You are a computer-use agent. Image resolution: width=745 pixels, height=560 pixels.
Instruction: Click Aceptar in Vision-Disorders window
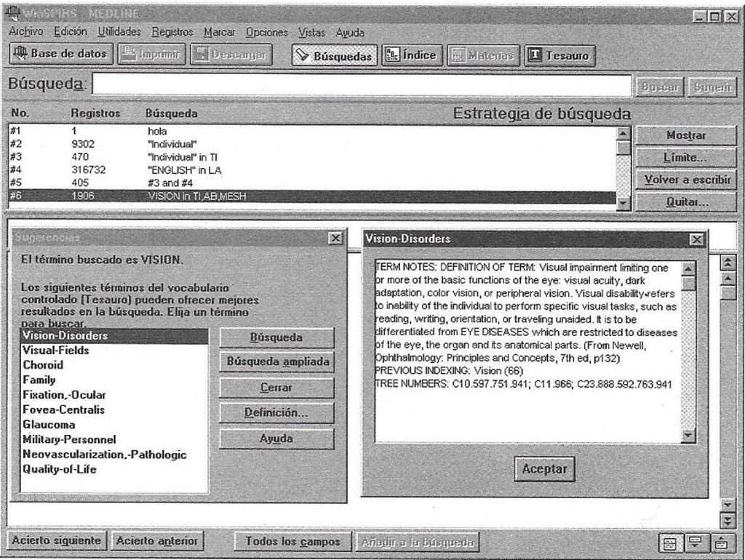click(544, 469)
